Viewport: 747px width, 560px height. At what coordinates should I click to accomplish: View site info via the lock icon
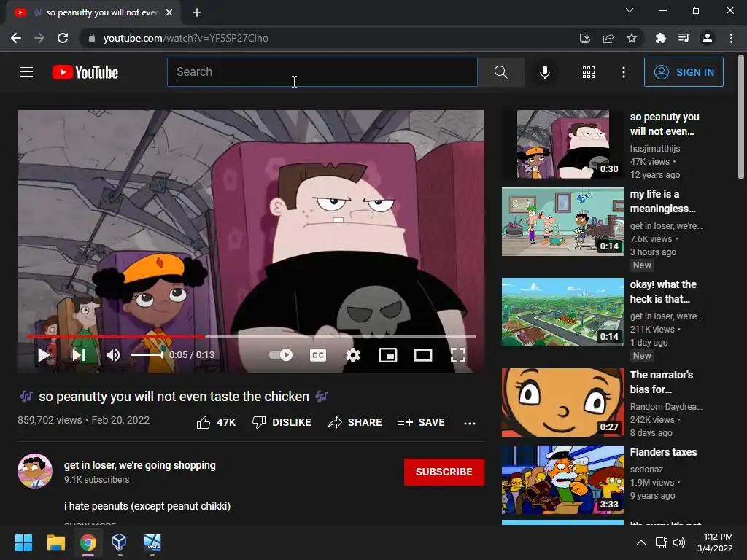(92, 38)
